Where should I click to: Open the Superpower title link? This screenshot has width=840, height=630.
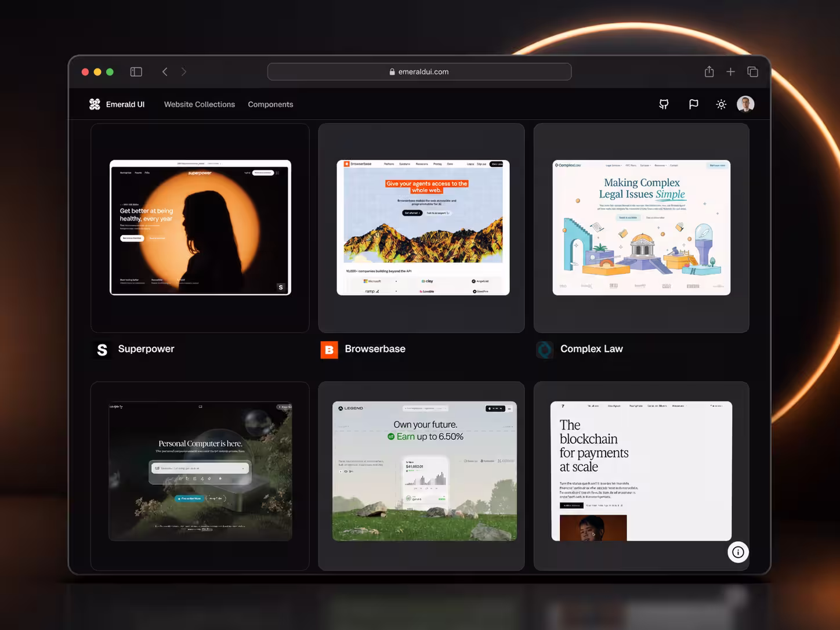[146, 349]
